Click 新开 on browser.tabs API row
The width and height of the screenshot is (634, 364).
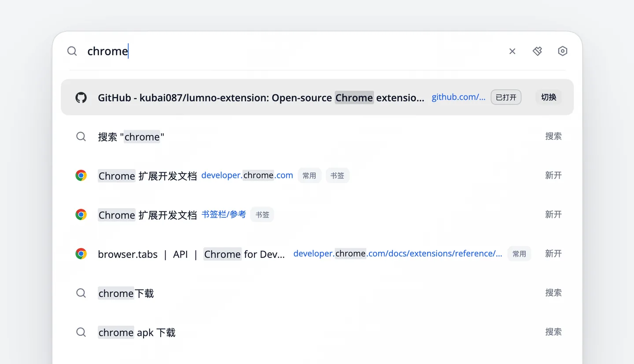(x=553, y=254)
